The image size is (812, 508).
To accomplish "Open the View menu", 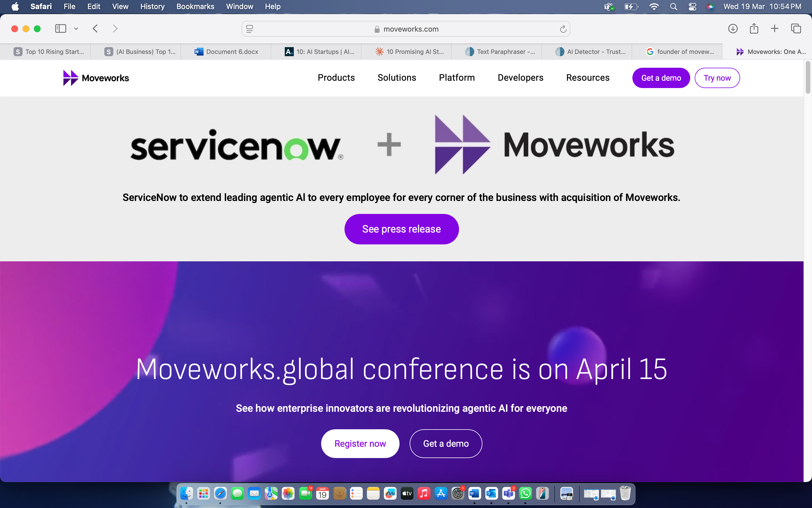I will click(x=120, y=6).
